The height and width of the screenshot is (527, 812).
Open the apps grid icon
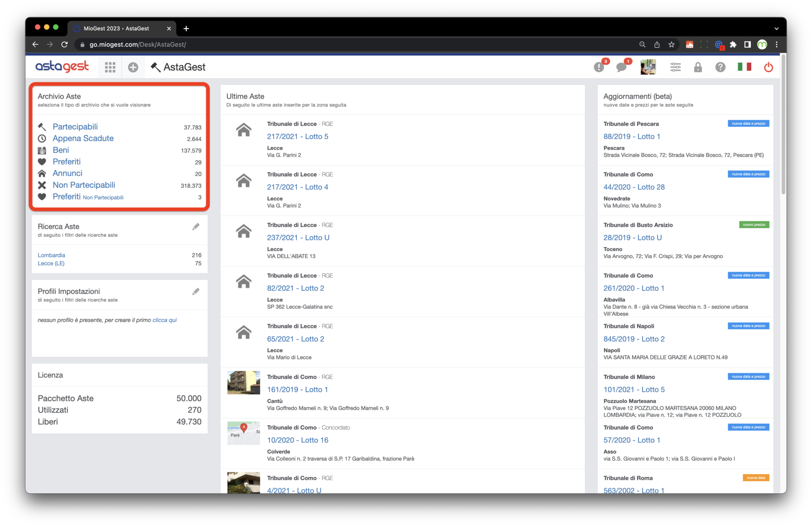(110, 67)
